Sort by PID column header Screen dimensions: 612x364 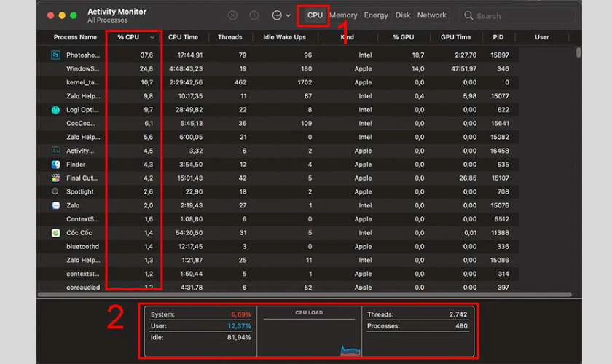pos(498,37)
